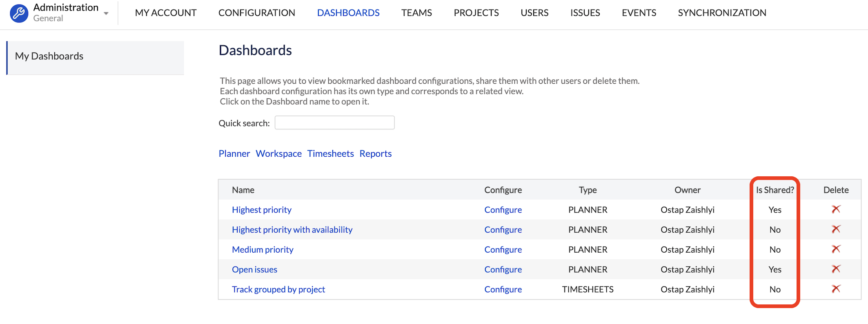Select My Dashboards in sidebar

[49, 56]
